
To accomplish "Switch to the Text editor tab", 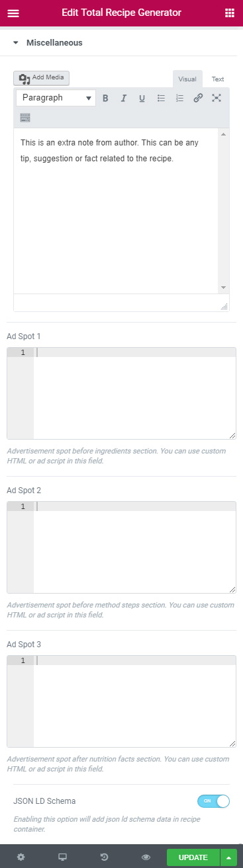I will pos(218,79).
